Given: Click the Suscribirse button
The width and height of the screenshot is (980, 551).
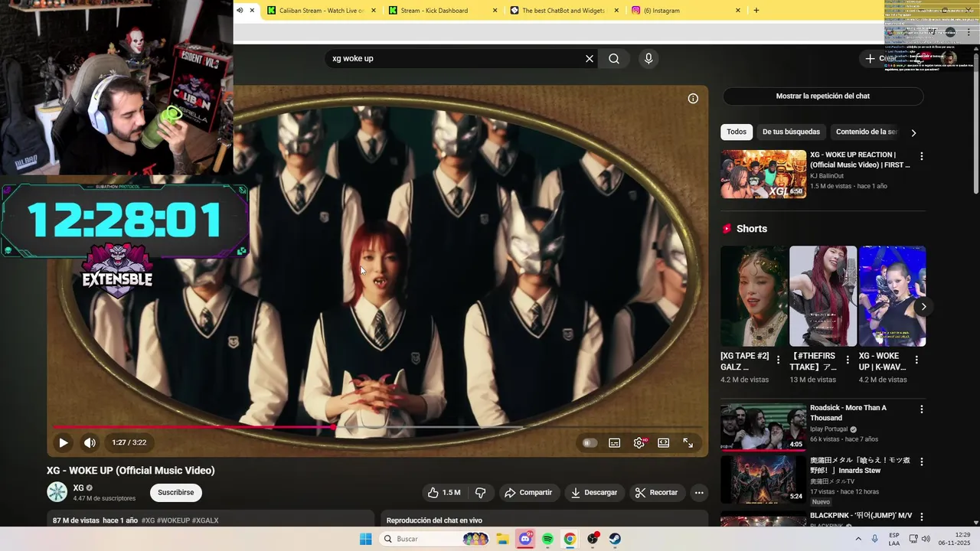Looking at the screenshot, I should pos(176,493).
